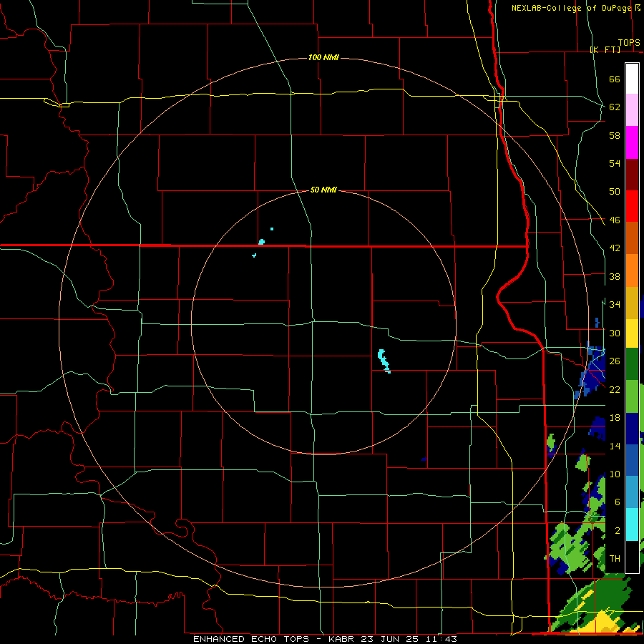Click the legend value "54"
Viewport: 644px width, 644px height.
(x=615, y=163)
